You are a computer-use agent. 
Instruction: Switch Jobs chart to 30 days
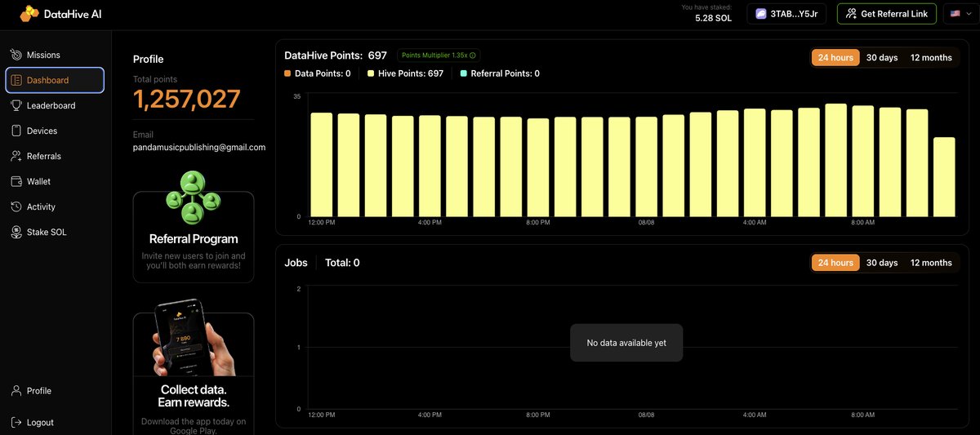[882, 263]
